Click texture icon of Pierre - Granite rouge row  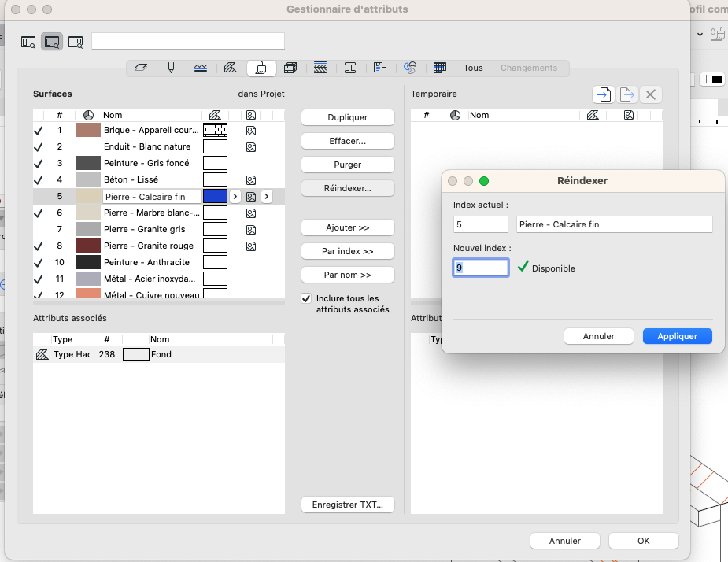point(251,246)
